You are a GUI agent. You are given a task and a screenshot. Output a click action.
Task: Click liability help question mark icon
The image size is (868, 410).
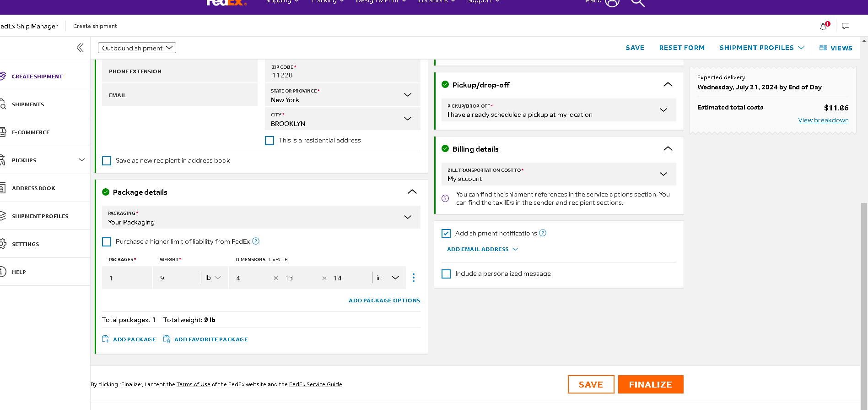(256, 241)
